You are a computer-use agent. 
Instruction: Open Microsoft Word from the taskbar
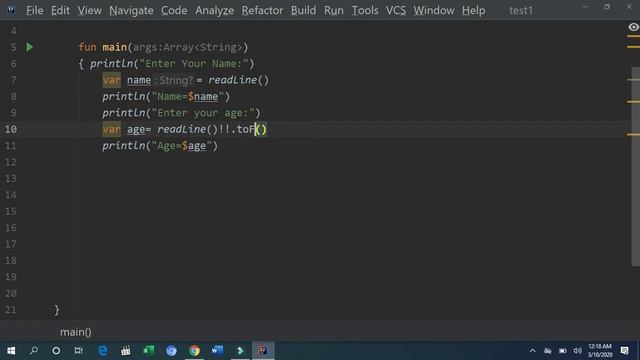click(x=217, y=351)
